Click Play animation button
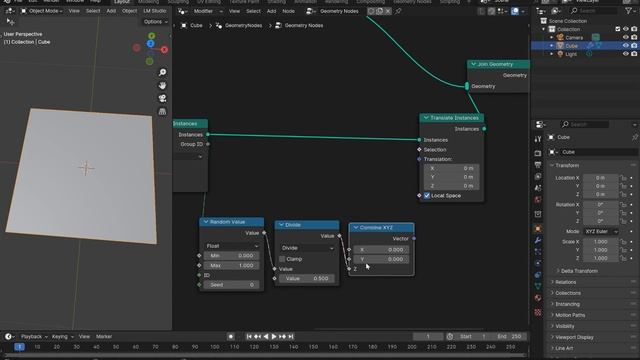Screen dimensions: 640x360 [x=274, y=337]
